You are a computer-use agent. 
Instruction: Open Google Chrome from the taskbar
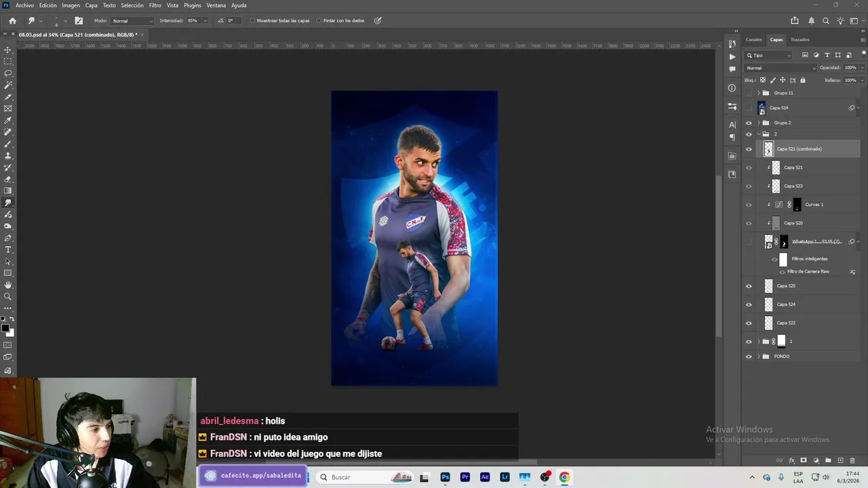coord(564,477)
